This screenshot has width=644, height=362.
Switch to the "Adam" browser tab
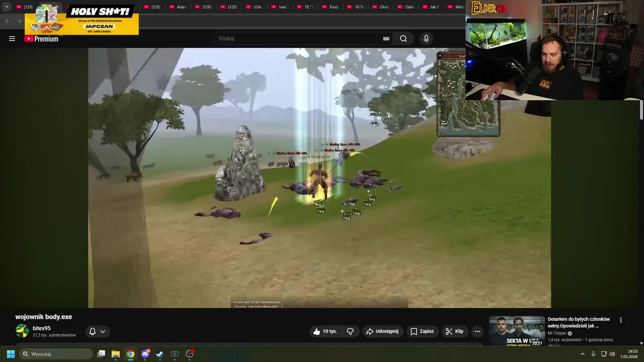pyautogui.click(x=178, y=7)
